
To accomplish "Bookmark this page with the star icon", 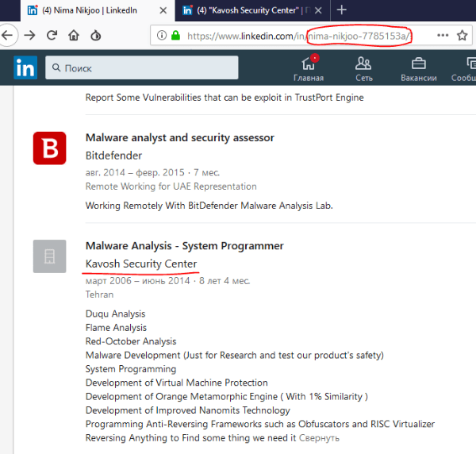I will 462,36.
